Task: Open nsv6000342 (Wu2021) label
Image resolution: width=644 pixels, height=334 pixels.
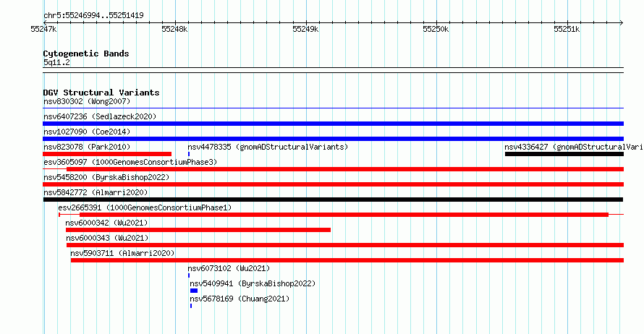Action: click(106, 223)
